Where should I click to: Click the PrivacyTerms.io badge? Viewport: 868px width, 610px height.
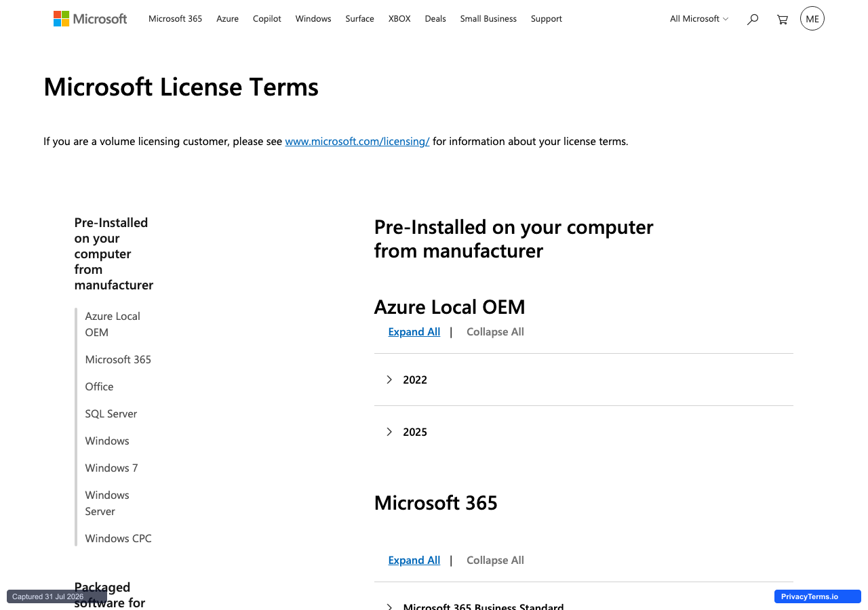click(818, 596)
